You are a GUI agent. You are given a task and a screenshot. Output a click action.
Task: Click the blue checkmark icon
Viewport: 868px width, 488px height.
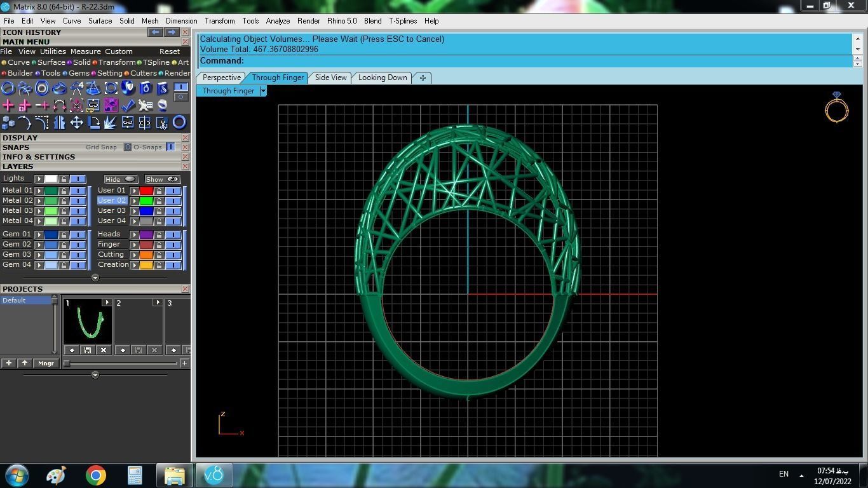(128, 105)
